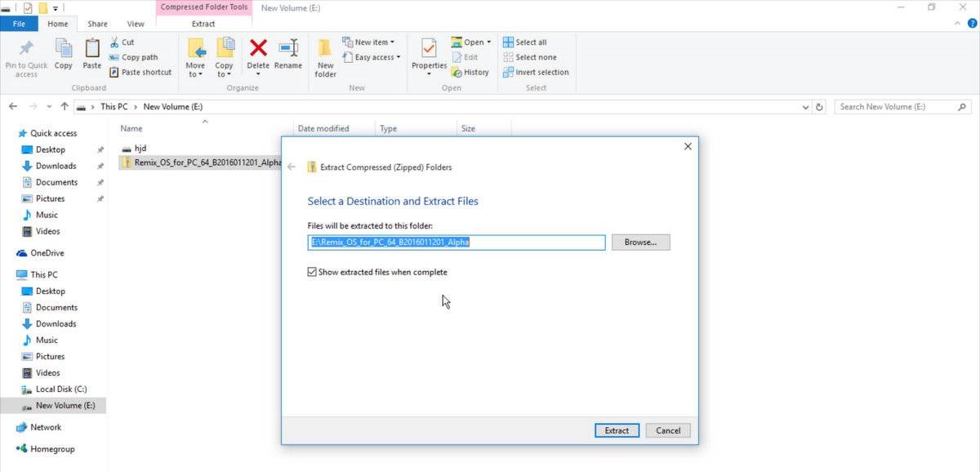
Task: Go forward in Explorer navigation
Action: (33, 106)
